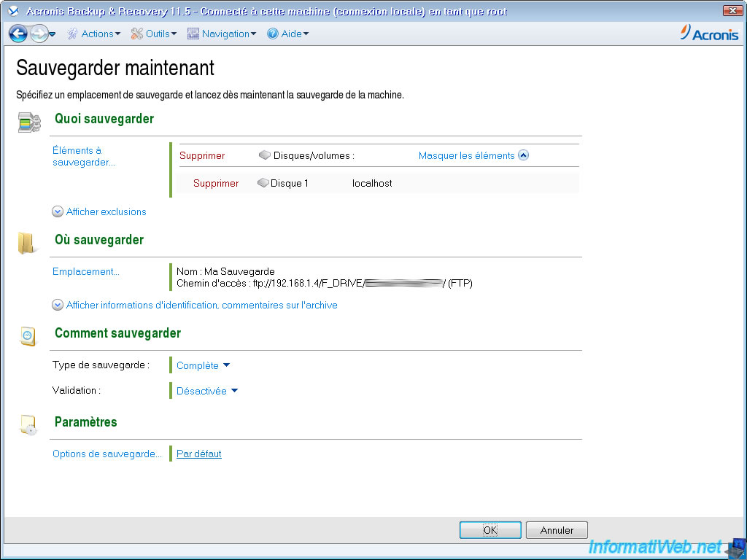Viewport: 747px width, 560px height.
Task: Collapse list with Masquer les éléments
Action: pos(473,155)
